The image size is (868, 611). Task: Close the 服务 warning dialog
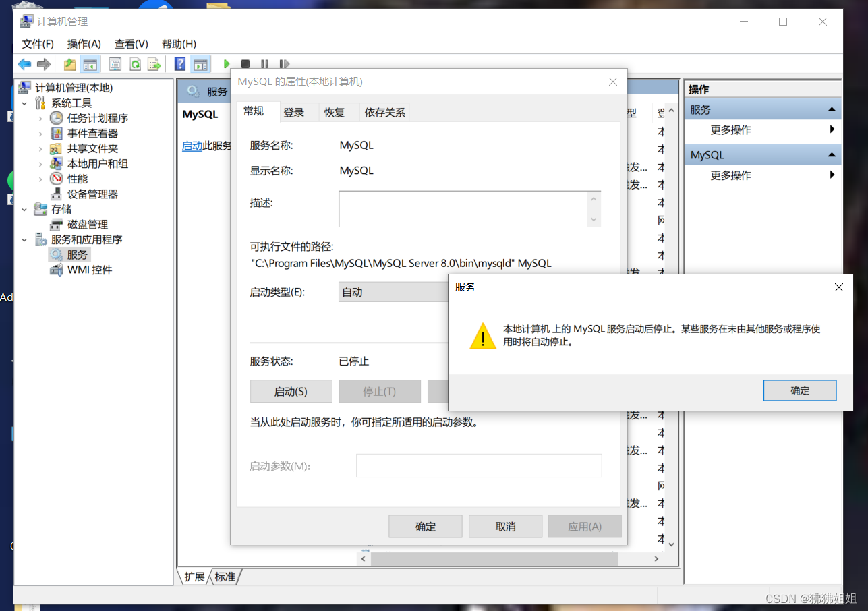point(838,287)
